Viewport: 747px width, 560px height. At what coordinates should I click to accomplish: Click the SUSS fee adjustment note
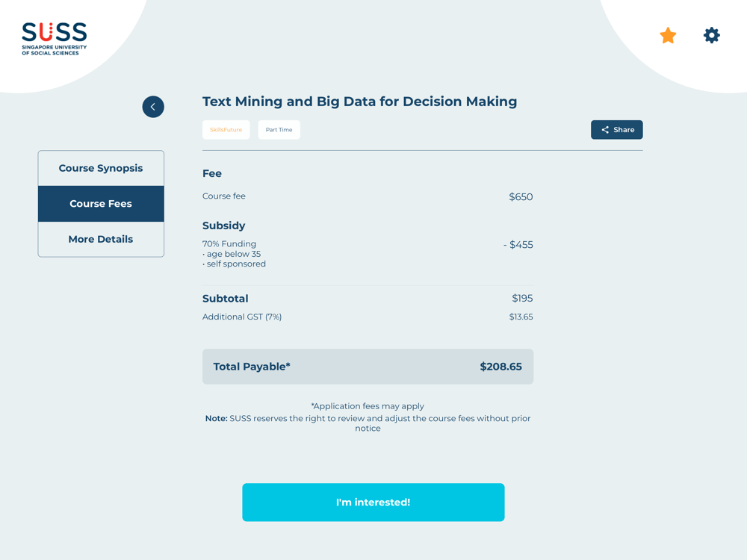pyautogui.click(x=368, y=423)
